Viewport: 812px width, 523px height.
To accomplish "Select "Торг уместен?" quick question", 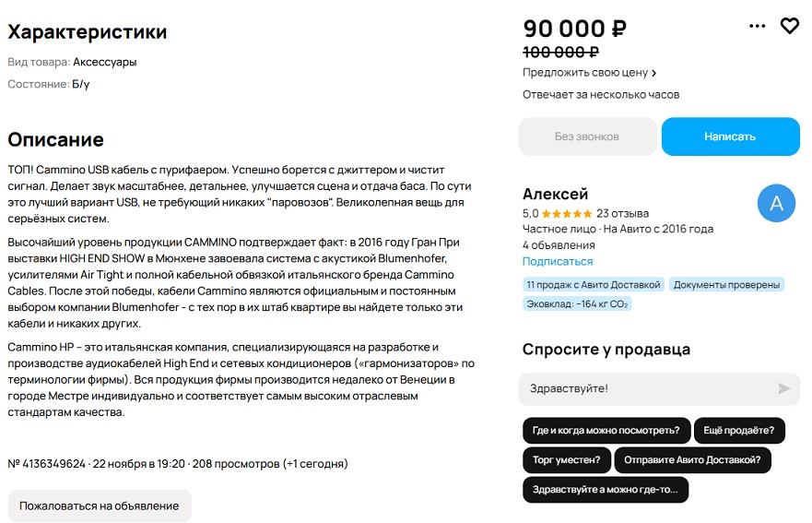I will point(566,459).
